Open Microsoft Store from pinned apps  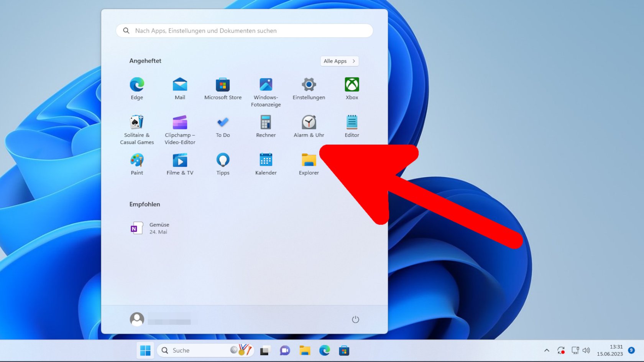click(223, 89)
